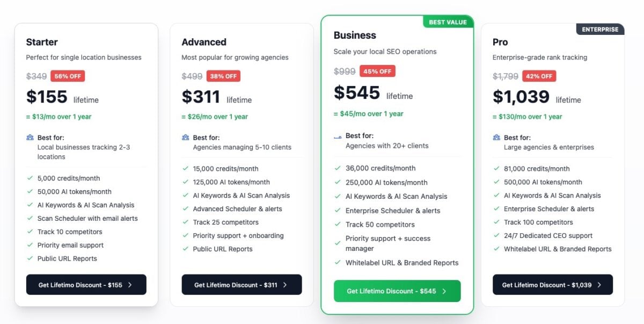Click checkmark beside Public URL Reports in Starter
Screen dimensions: 644x324
[x=30, y=259]
